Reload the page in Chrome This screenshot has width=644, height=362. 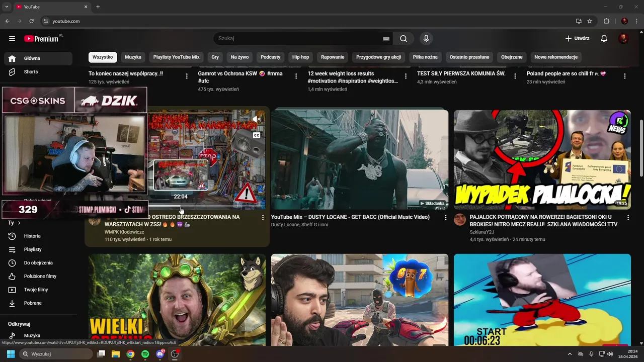[32, 21]
